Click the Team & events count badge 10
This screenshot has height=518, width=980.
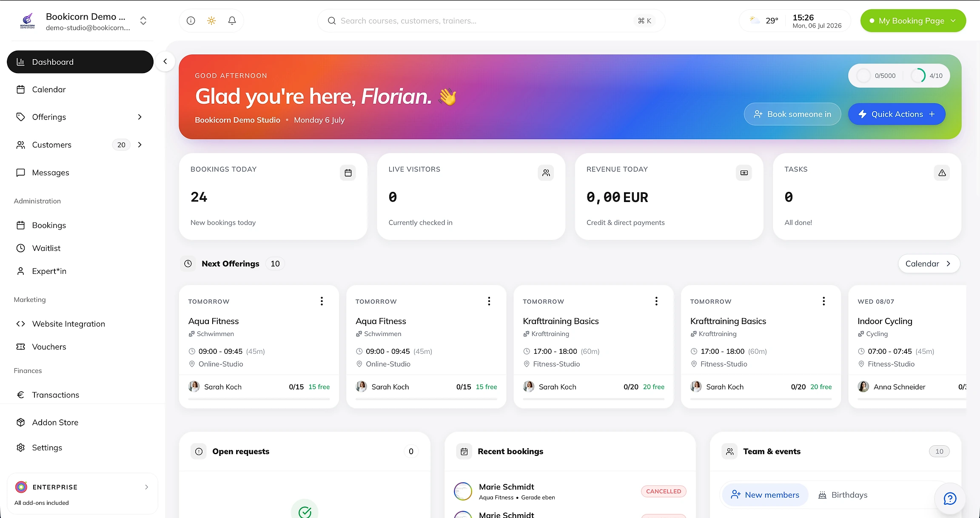click(939, 452)
